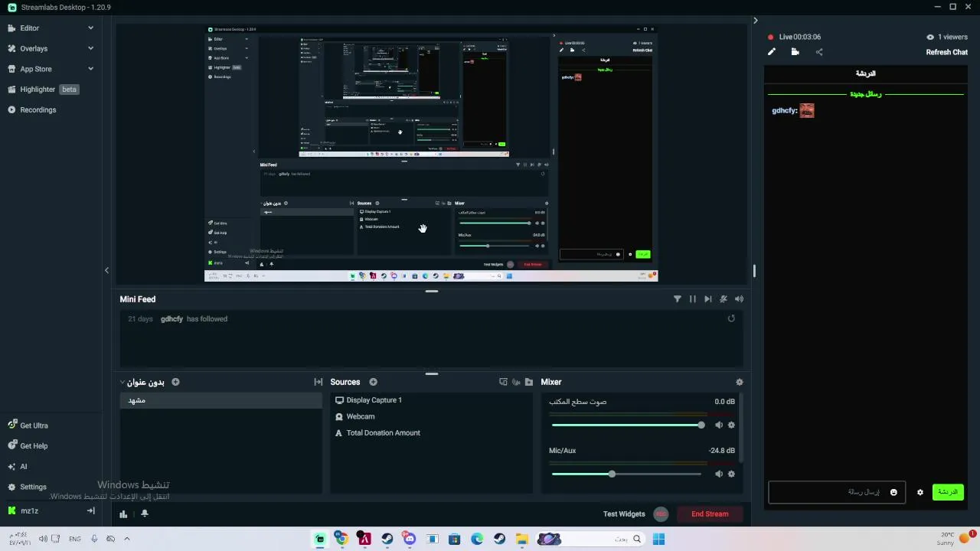The height and width of the screenshot is (551, 980).
Task: Open the Chrome icon in the taskbar
Action: [341, 539]
